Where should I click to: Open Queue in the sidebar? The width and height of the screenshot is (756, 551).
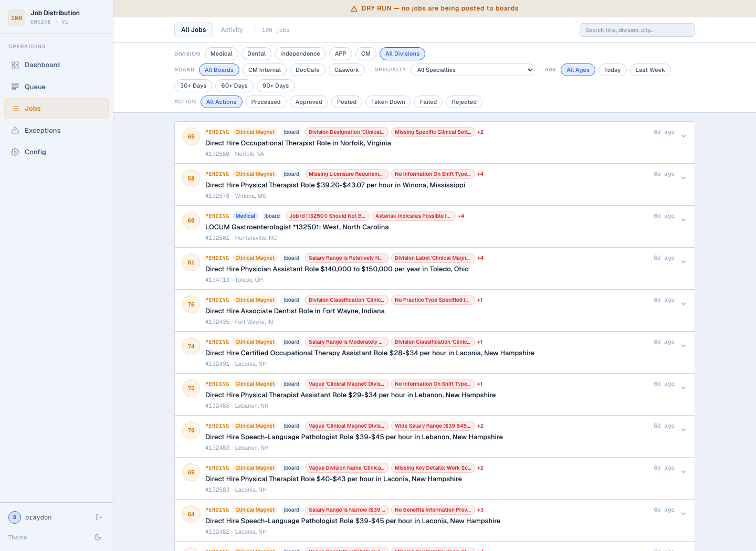click(56, 87)
